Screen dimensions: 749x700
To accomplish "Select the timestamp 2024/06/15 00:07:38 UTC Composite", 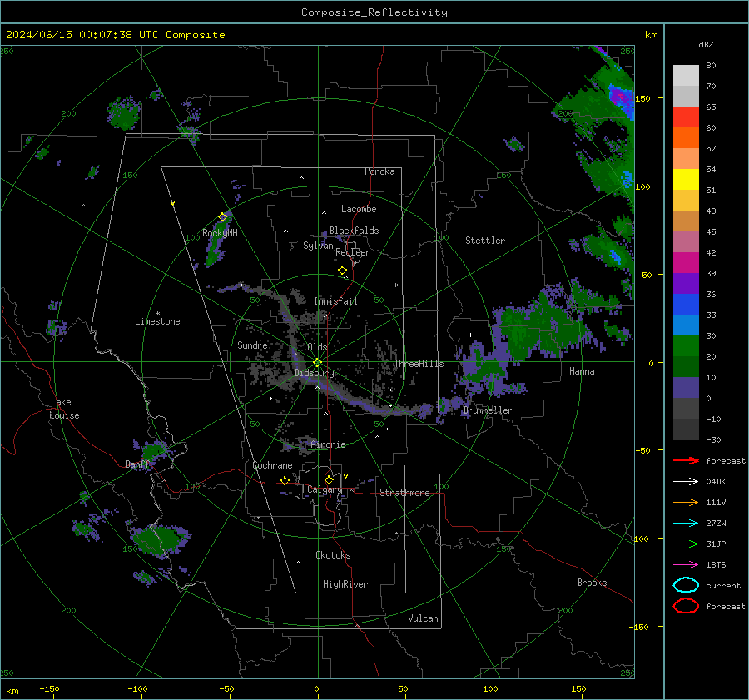I will pyautogui.click(x=115, y=35).
